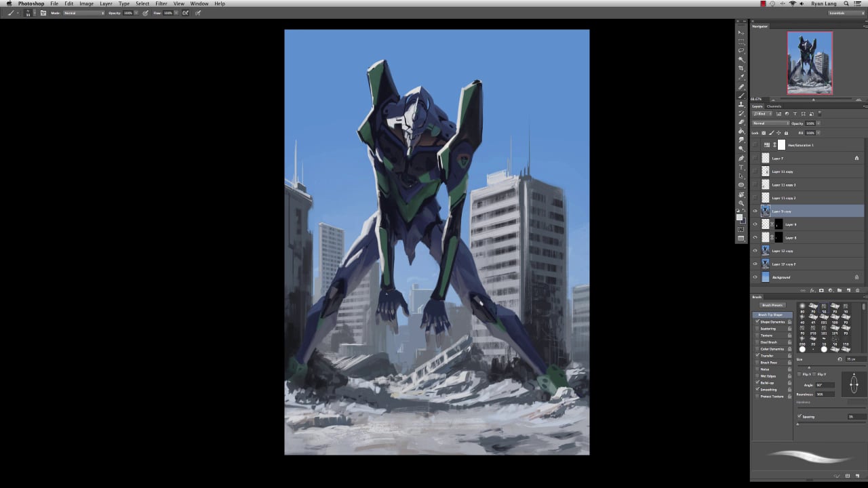Open the Window menu
This screenshot has width=868, height=488.
[x=199, y=3]
